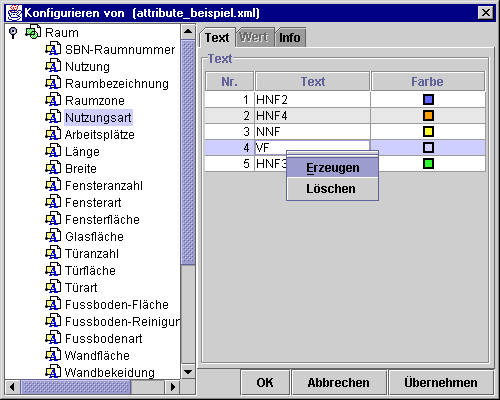
Task: Collapse the Raum tree node handle
Action: point(13,33)
